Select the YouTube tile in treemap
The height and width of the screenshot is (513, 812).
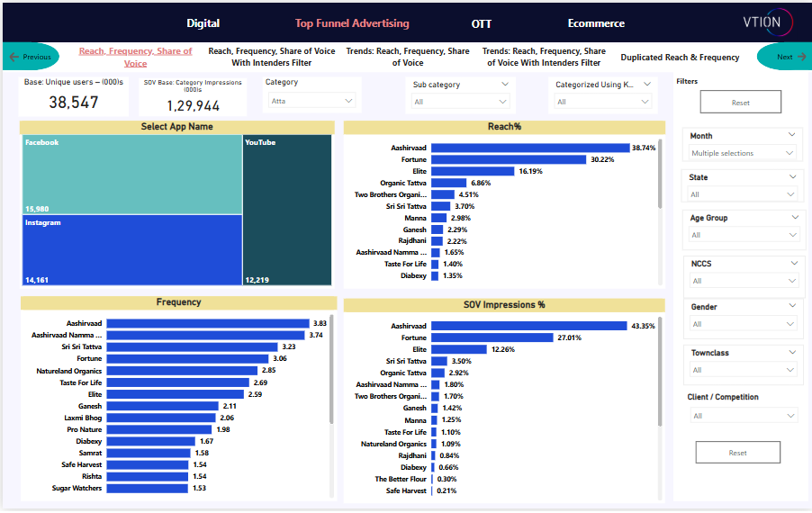287,210
